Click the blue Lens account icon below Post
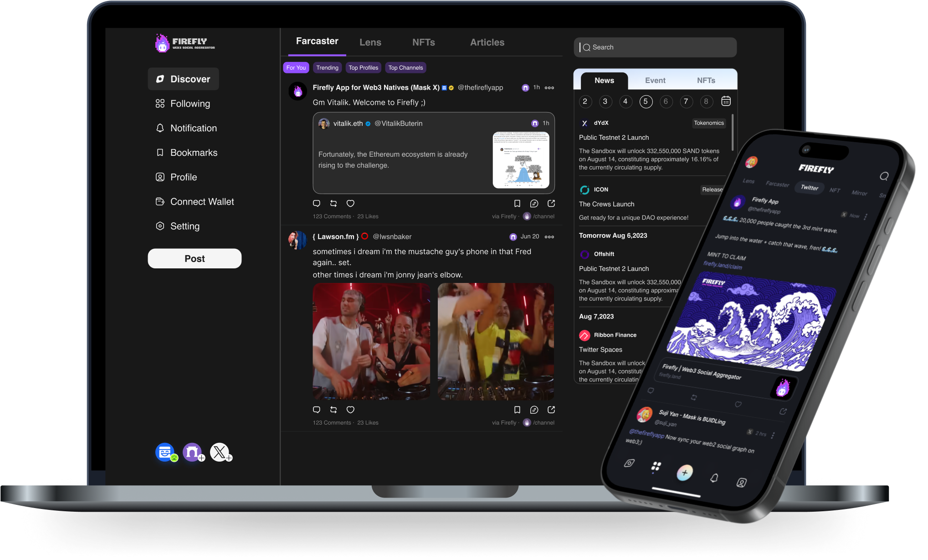The width and height of the screenshot is (928, 560). coord(165,452)
